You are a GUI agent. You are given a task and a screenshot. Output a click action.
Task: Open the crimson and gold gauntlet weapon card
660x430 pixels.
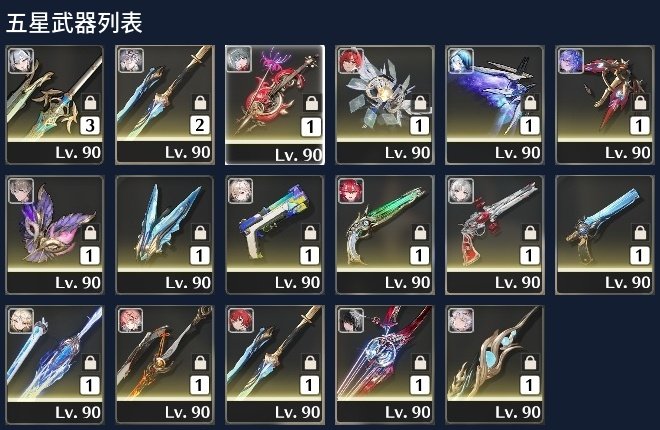605,105
